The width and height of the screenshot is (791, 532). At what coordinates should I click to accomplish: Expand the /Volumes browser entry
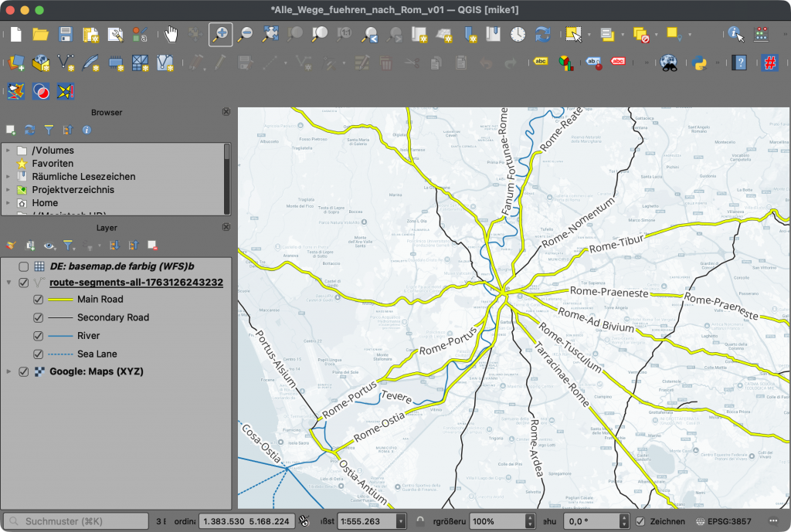[8, 151]
